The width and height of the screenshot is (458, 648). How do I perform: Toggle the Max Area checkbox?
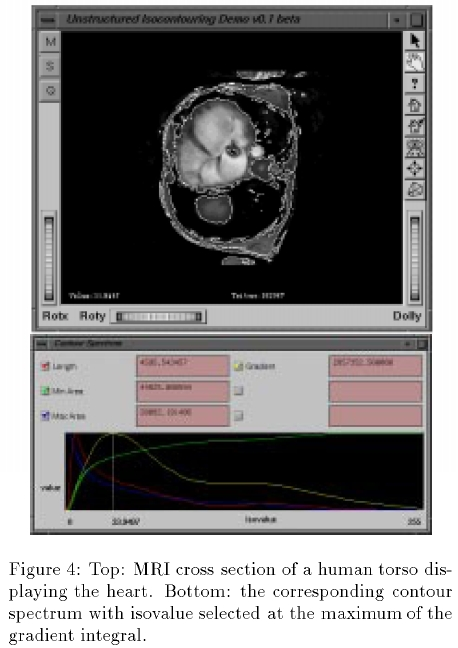tap(45, 415)
